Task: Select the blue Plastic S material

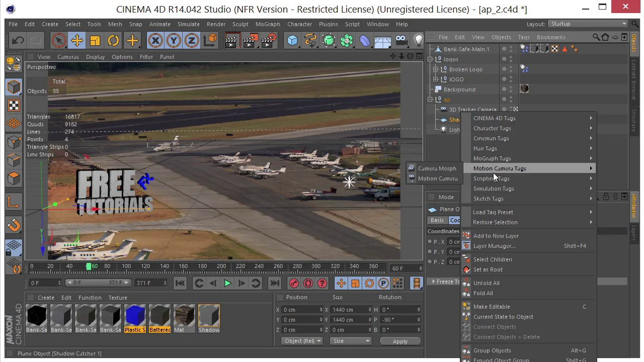Action: pyautogui.click(x=135, y=319)
